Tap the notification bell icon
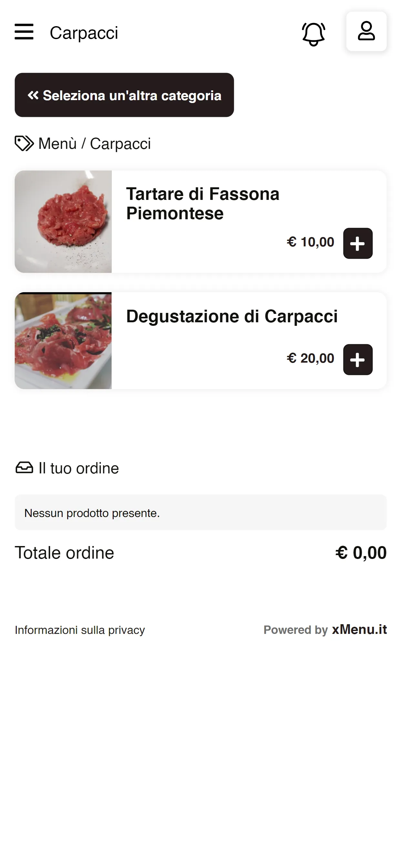The image size is (401, 868). click(x=314, y=34)
